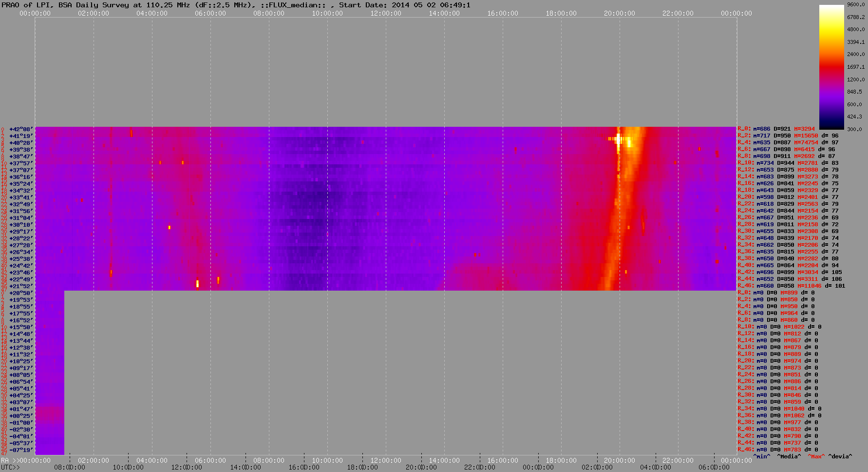Screen dimensions: 868x472
Task: Click declination label +40°28'
Action: click(21, 143)
